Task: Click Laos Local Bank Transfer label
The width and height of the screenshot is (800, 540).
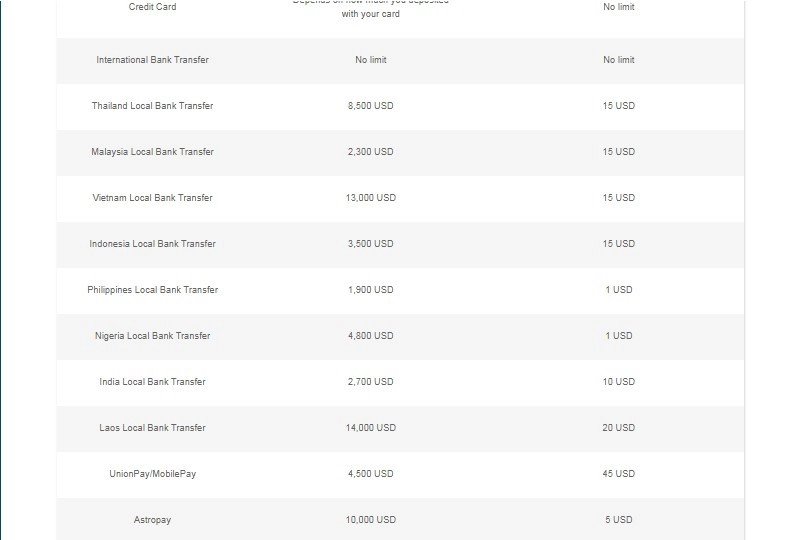Action: [x=152, y=428]
